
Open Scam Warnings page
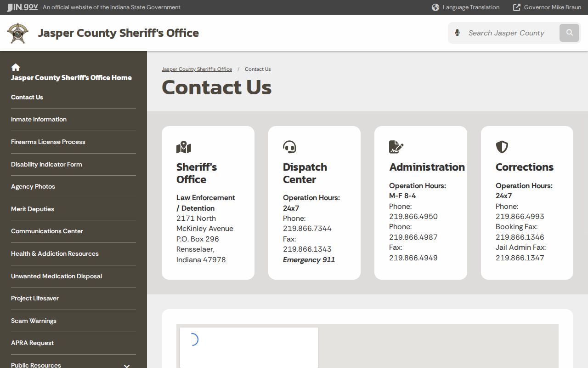click(34, 321)
